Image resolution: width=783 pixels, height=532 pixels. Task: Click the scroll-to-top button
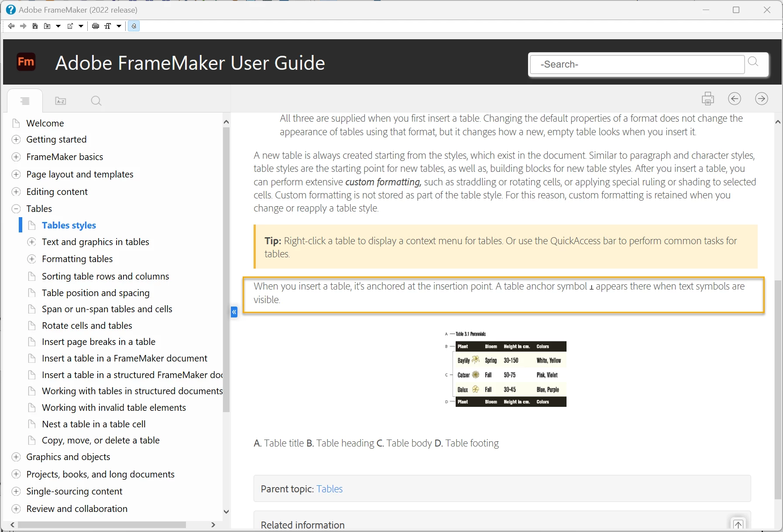pos(738,524)
